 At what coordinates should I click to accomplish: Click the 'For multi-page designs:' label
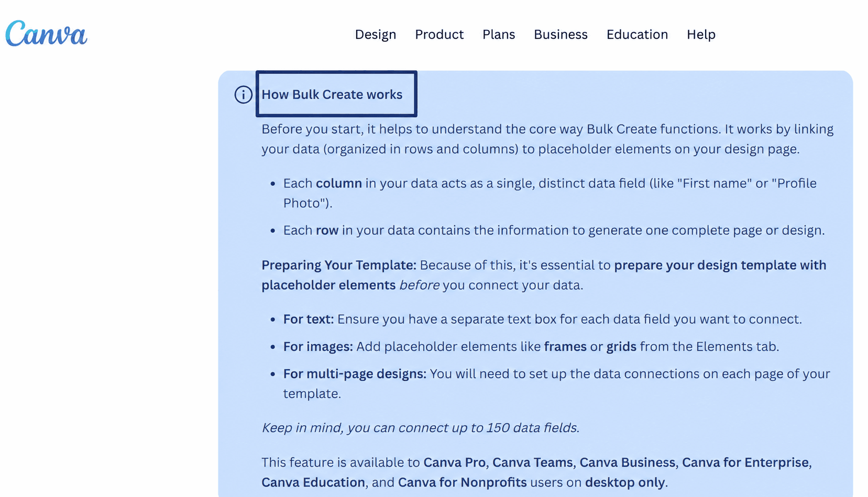[355, 374]
